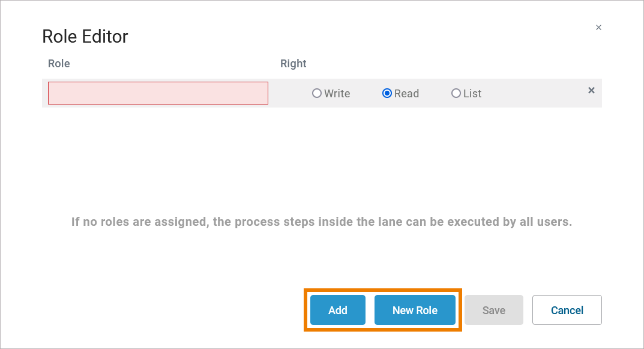
Task: Click the blank area below the role row
Action: click(x=322, y=156)
